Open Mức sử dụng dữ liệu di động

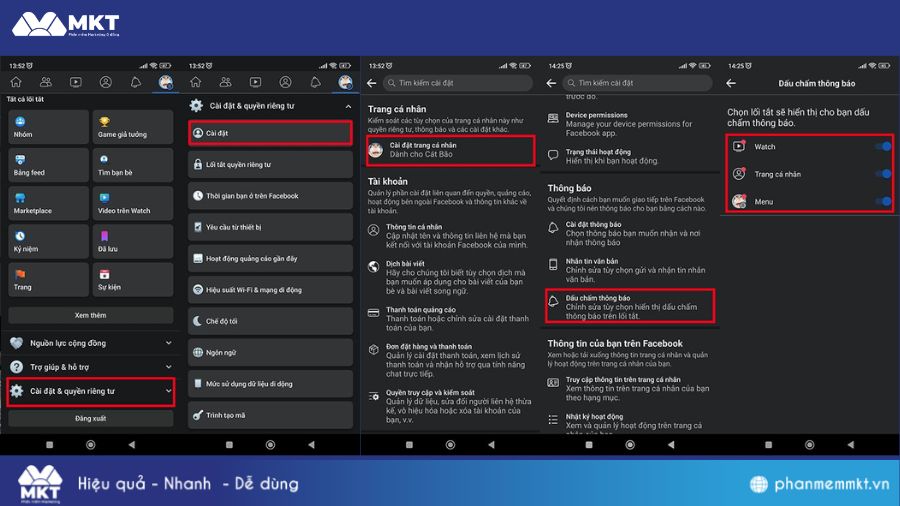tap(270, 383)
